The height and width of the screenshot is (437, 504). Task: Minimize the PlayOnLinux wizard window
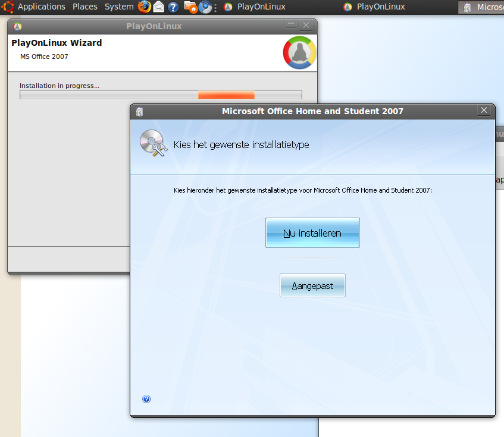pyautogui.click(x=291, y=24)
